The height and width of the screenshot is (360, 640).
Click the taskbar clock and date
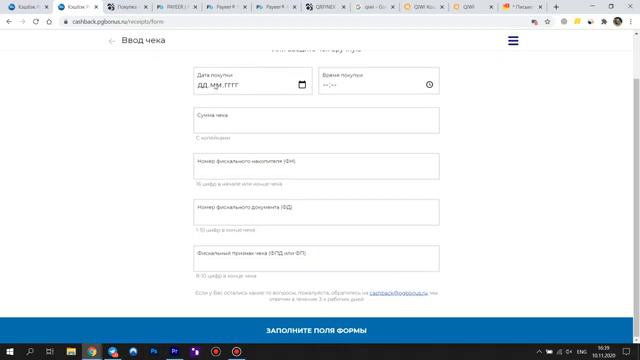[x=604, y=352]
